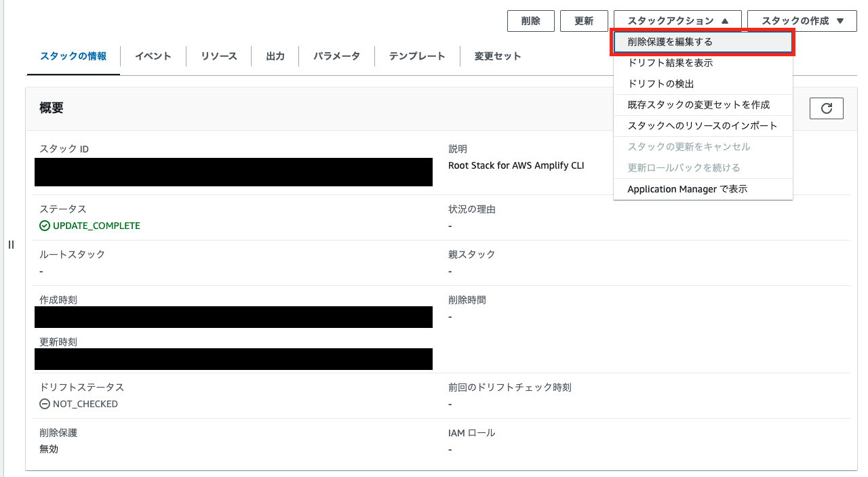Click the 親スタック label
The height and width of the screenshot is (477, 868).
click(x=472, y=255)
